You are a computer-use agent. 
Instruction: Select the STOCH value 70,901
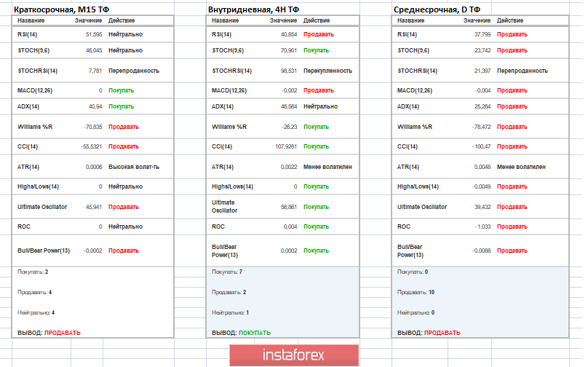289,50
